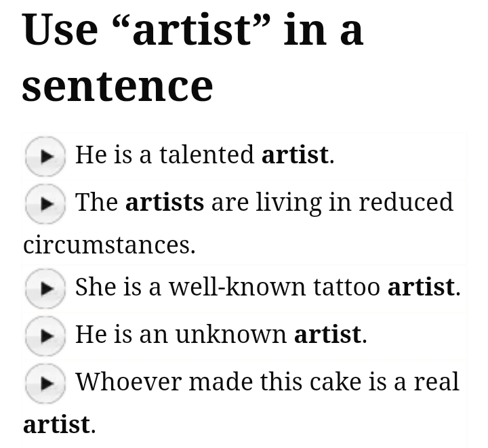Play audio for "He is a talented artist"
488x448 pixels.
45,156
